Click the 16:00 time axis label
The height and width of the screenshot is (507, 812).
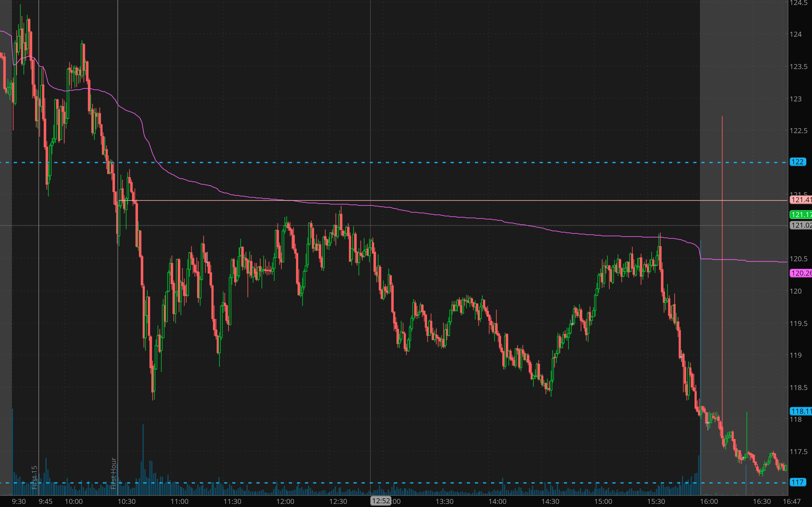point(709,501)
